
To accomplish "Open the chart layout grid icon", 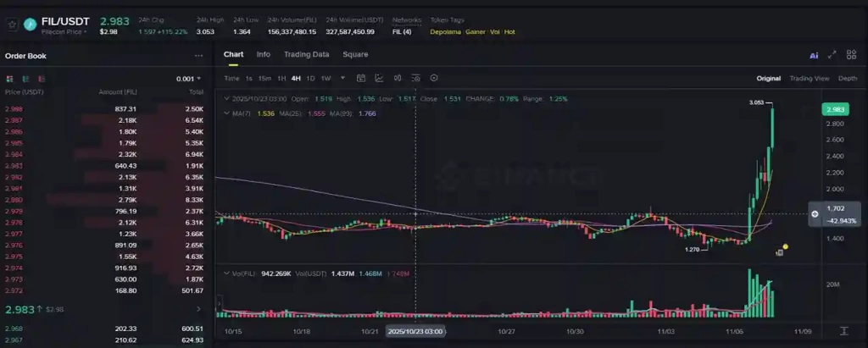I will [850, 55].
